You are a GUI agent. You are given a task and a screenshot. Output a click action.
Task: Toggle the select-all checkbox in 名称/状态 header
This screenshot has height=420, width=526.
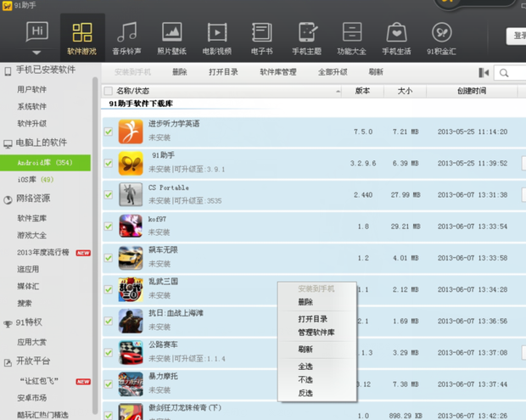pos(108,91)
